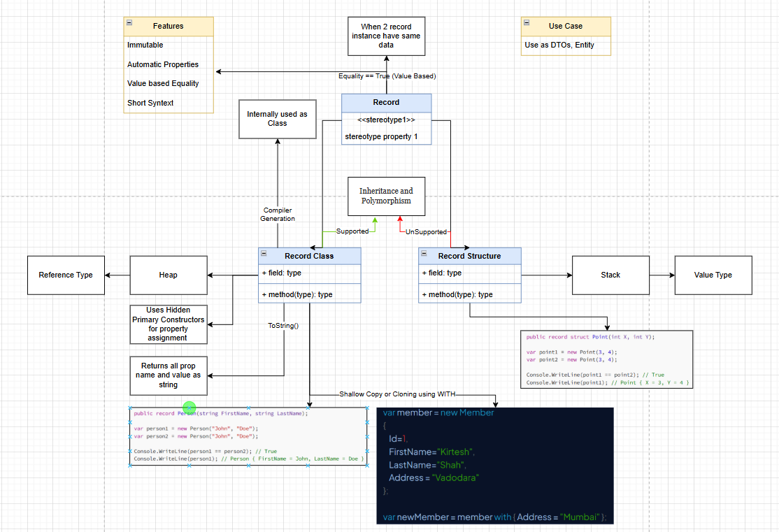Select the Reference Type box

[66, 275]
